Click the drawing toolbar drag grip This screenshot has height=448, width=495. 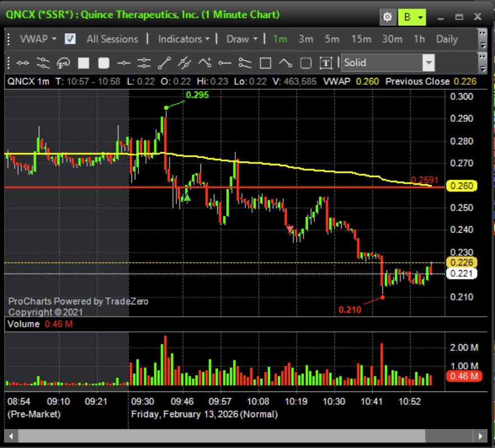pos(8,62)
